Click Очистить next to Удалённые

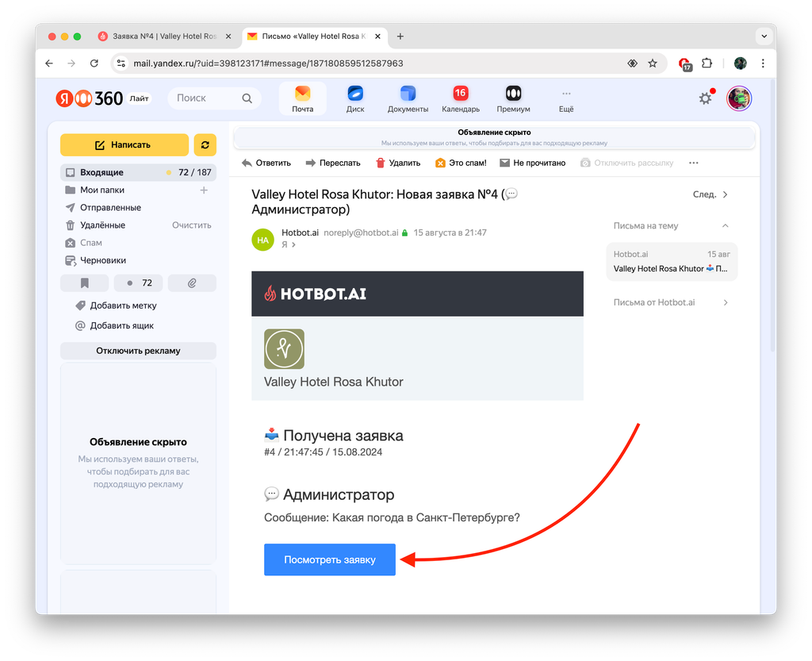coord(192,225)
